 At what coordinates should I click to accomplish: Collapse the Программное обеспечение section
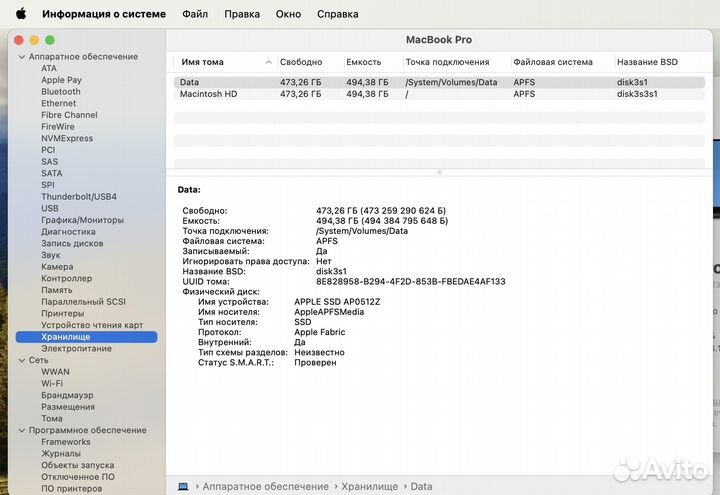point(22,431)
